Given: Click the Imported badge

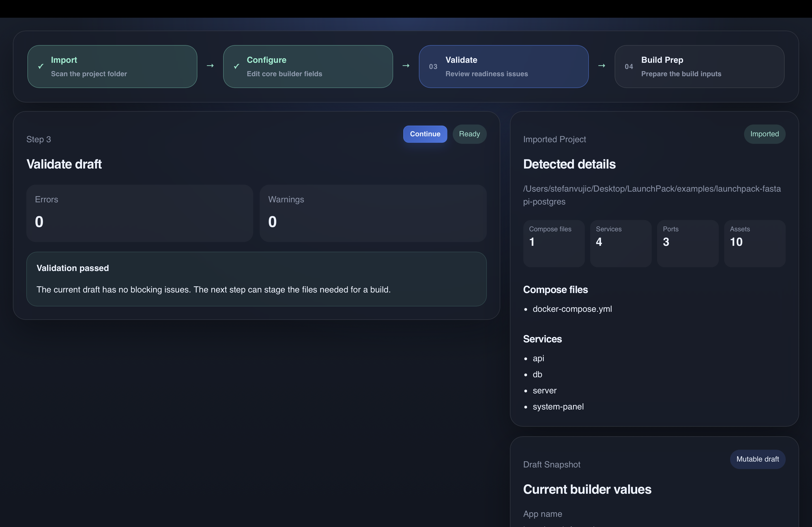Looking at the screenshot, I should (764, 134).
